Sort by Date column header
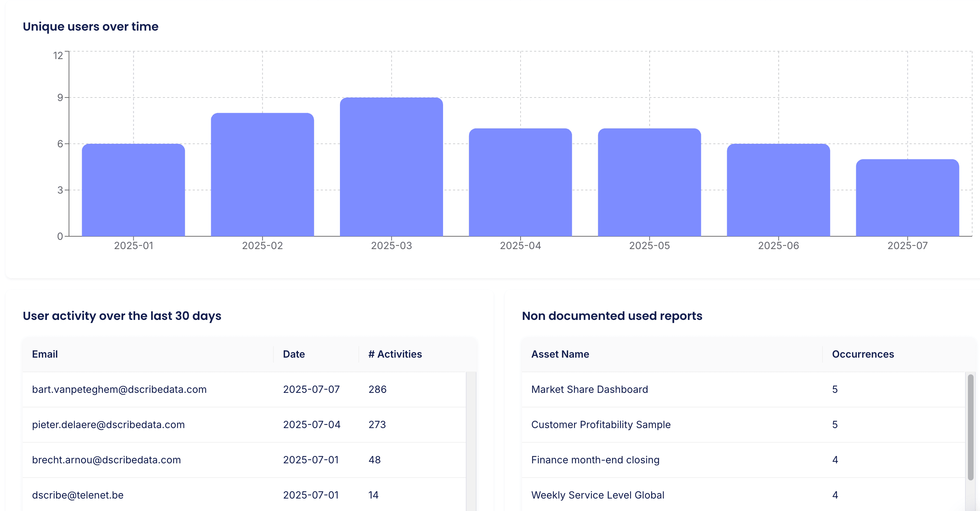980x511 pixels. tap(294, 354)
